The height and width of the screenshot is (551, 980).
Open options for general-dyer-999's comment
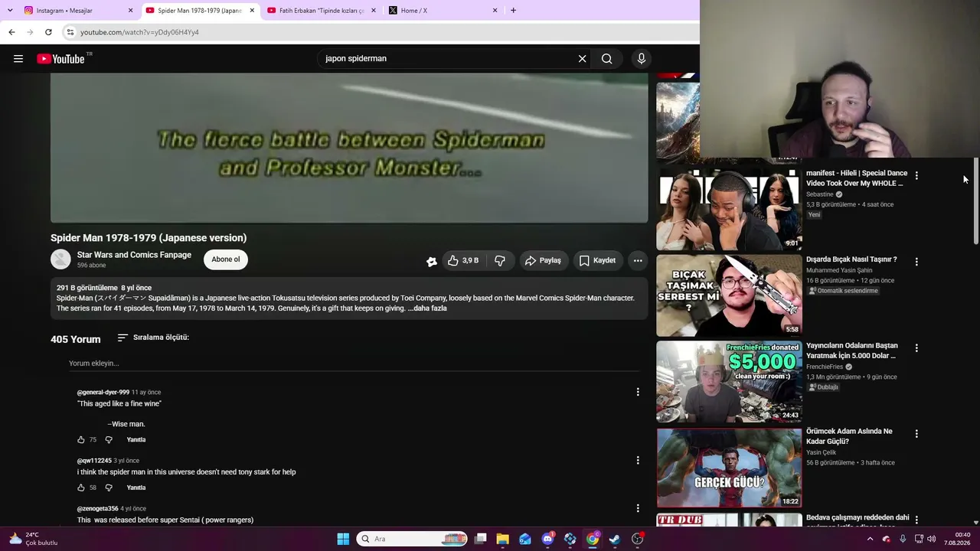click(638, 393)
